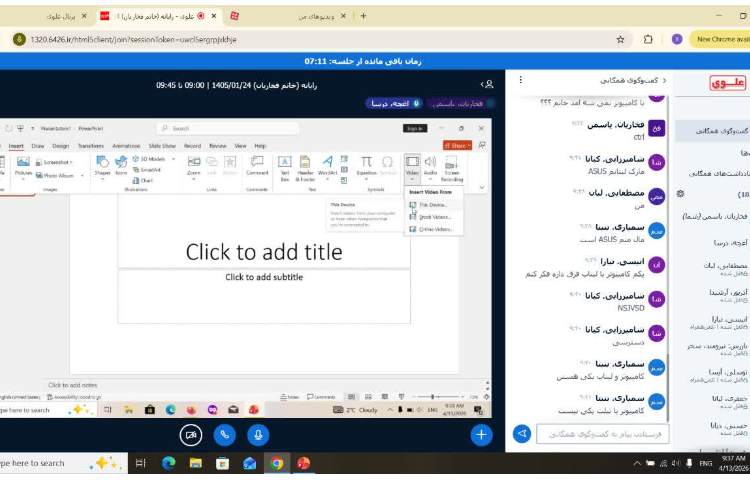
Task: Open Header & Footer
Action: (305, 167)
